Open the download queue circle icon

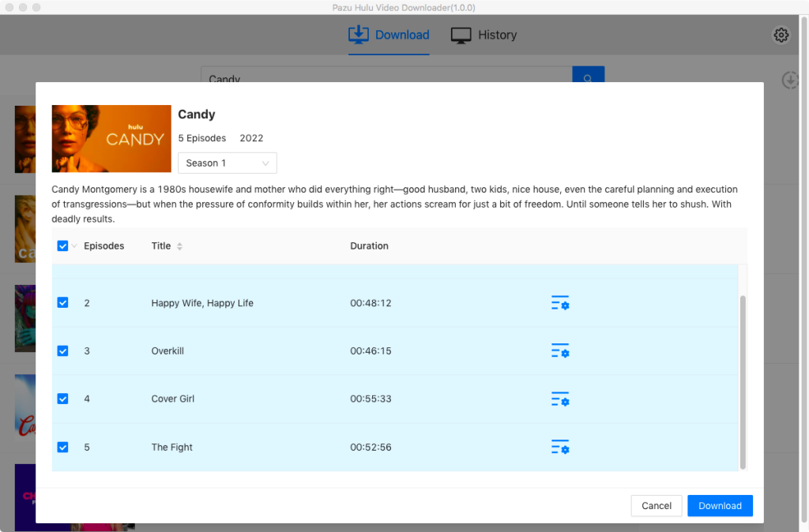click(x=790, y=80)
